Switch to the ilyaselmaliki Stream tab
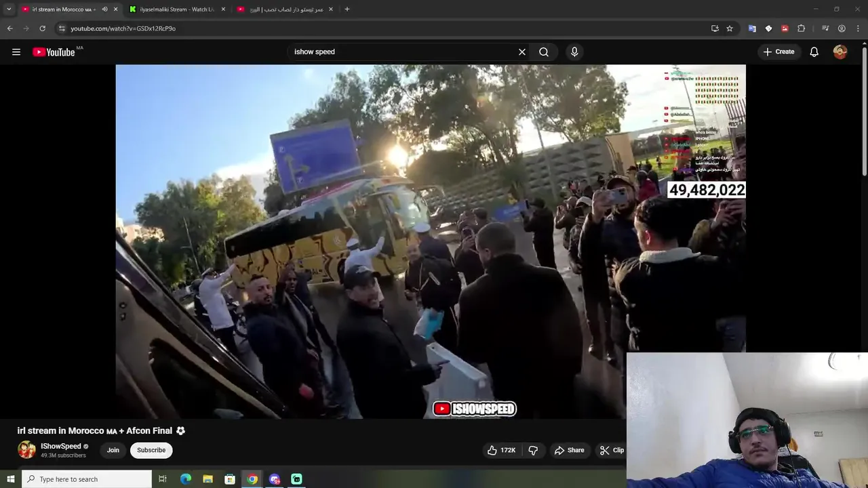 (172, 9)
